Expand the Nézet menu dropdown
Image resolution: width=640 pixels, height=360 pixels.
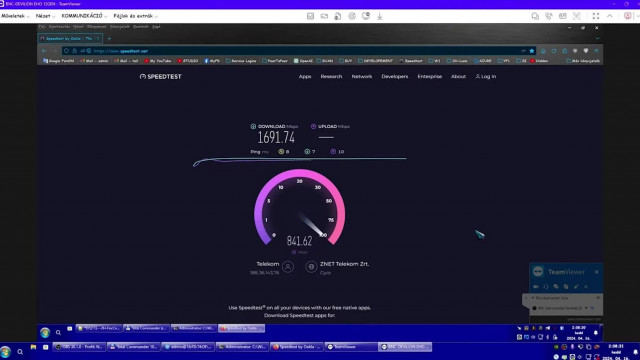(x=45, y=16)
